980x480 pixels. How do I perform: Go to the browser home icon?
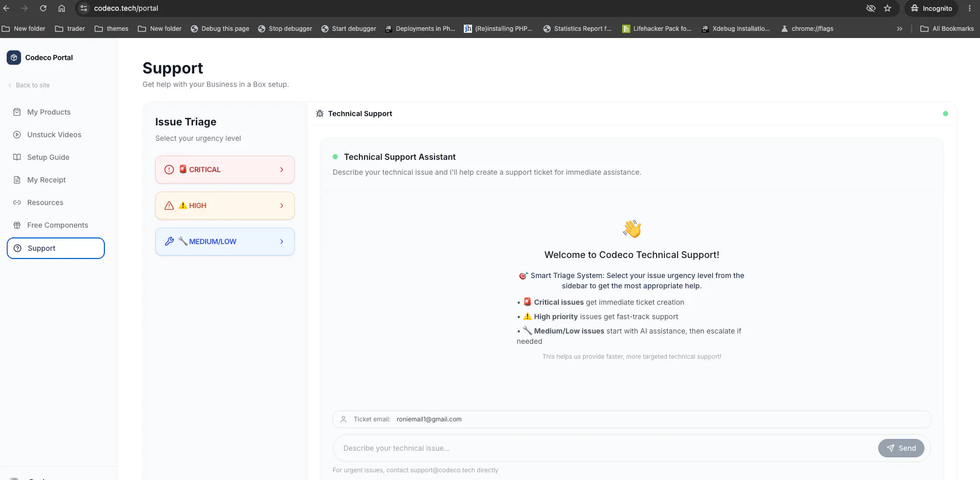click(x=62, y=8)
